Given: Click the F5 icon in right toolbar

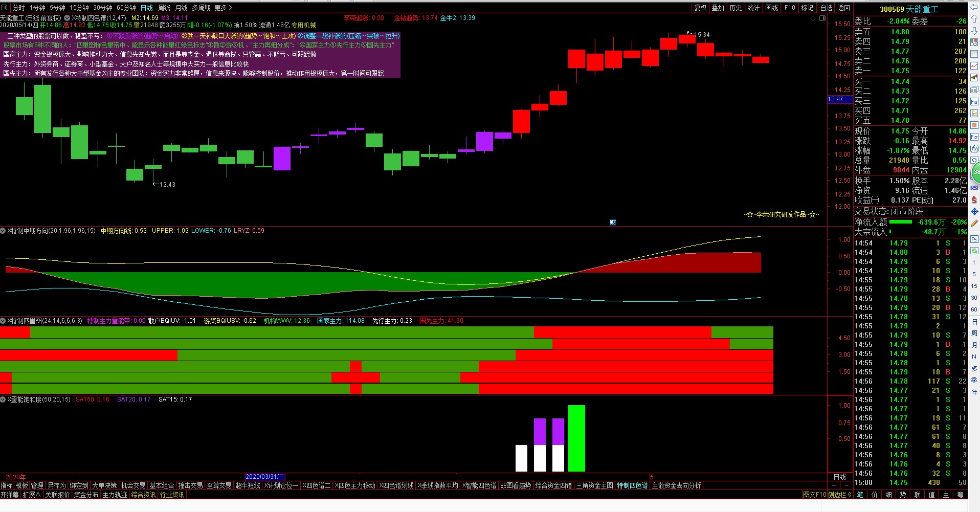Looking at the screenshot, I should point(974,239).
